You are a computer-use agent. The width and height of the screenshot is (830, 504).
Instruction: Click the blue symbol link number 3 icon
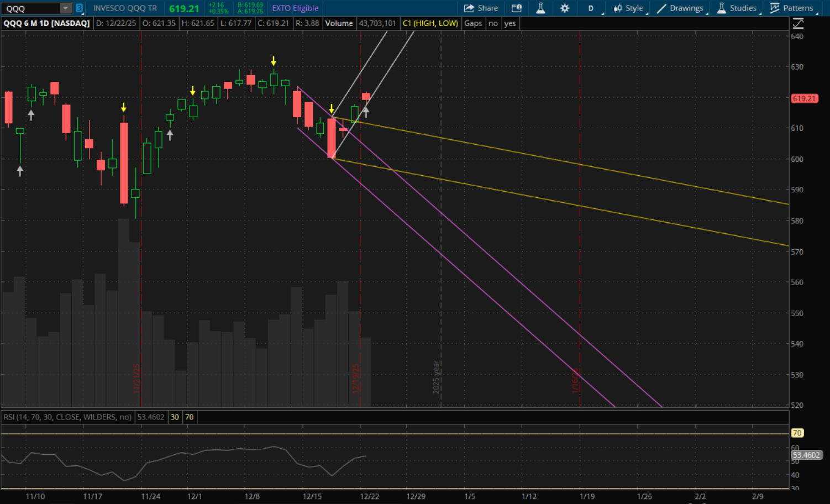(x=80, y=8)
